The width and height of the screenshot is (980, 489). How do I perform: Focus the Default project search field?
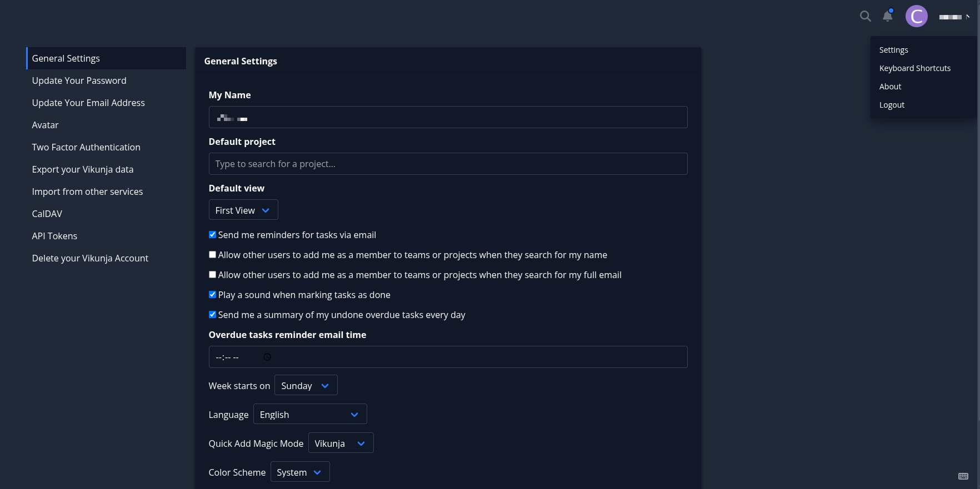coord(448,164)
